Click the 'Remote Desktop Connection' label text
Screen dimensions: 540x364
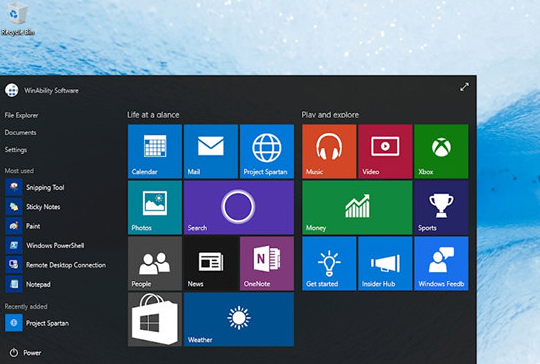click(66, 265)
